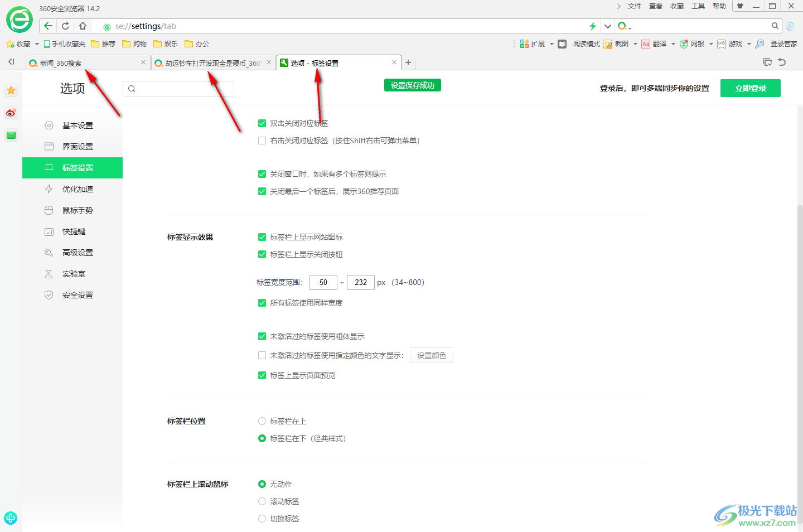This screenshot has height=532, width=803.
Task: Click the 360 browser logo
Action: (20, 20)
